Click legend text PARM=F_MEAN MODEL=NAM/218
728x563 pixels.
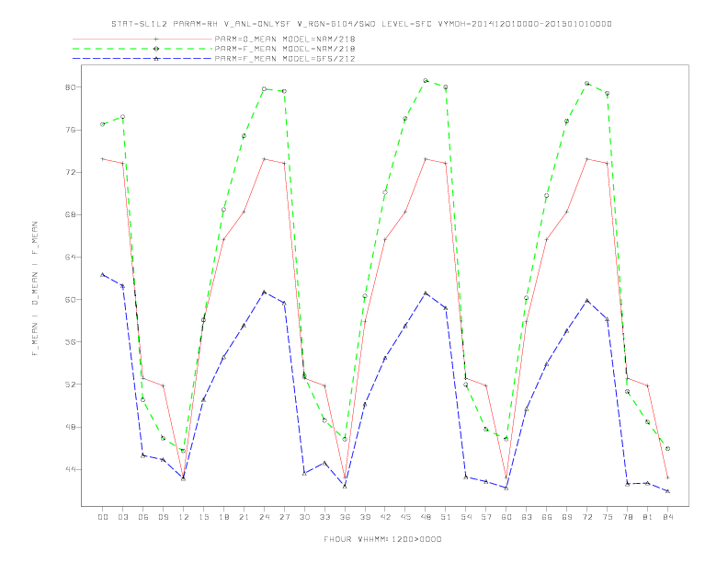point(285,49)
